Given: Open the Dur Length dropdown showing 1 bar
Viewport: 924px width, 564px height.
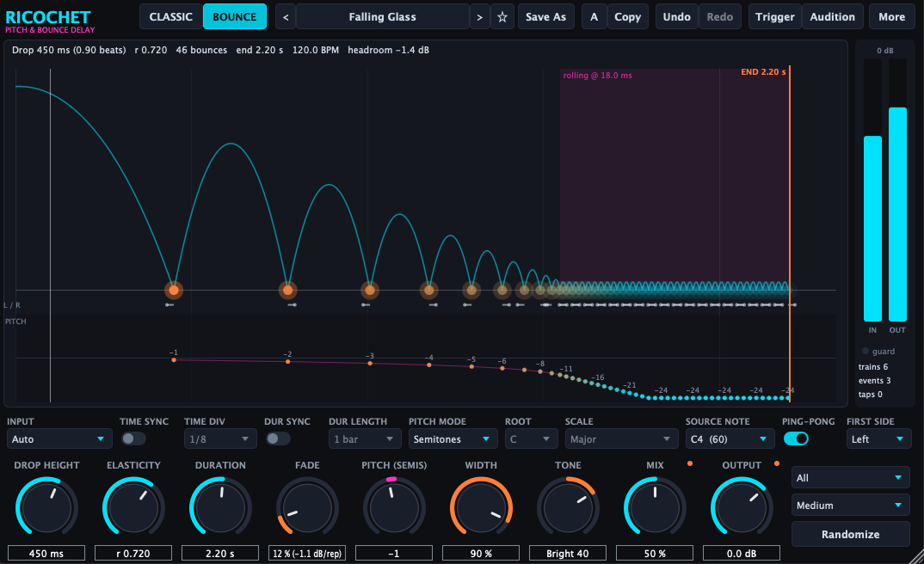Looking at the screenshot, I should [x=365, y=439].
